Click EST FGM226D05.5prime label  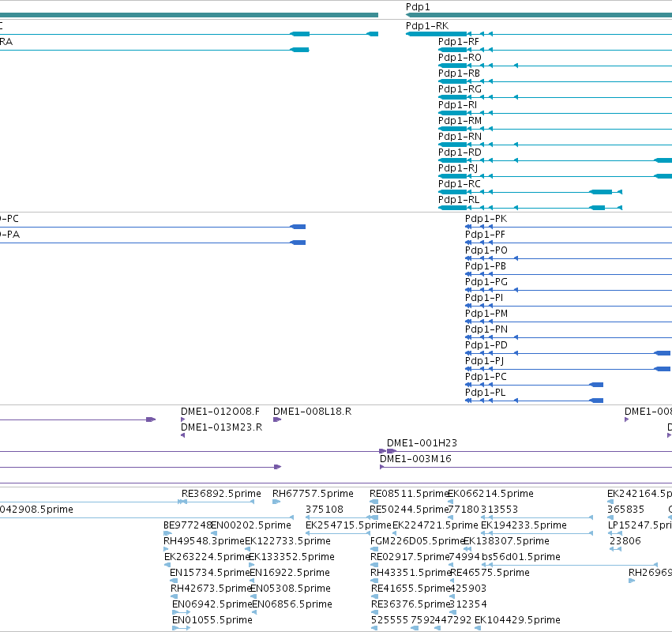[418, 541]
